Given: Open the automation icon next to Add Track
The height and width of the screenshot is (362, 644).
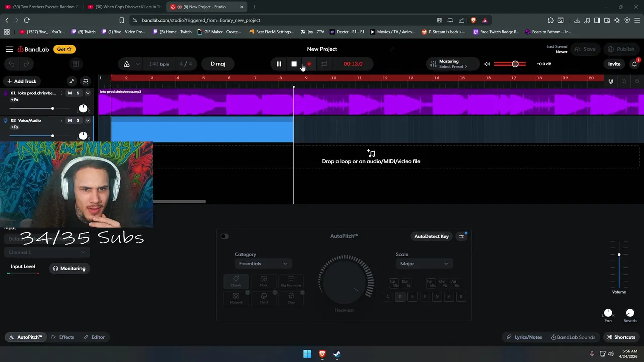Looking at the screenshot, I should pyautogui.click(x=72, y=81).
